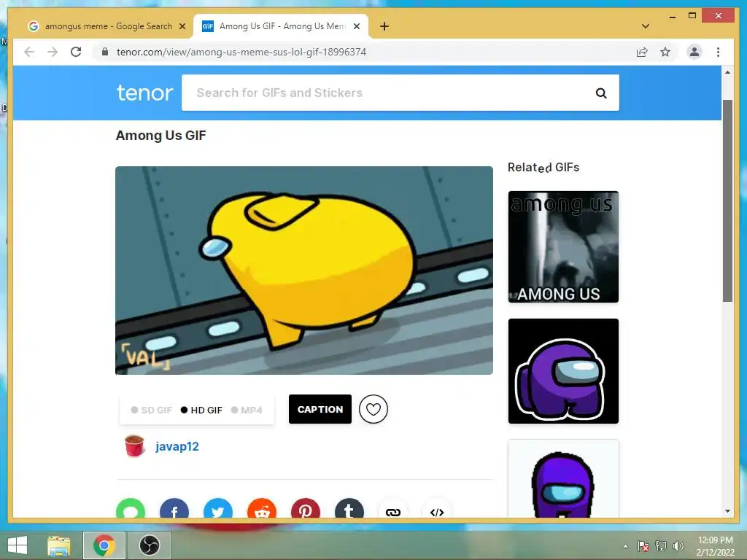
Task: Open network status tray icon
Action: click(x=661, y=546)
